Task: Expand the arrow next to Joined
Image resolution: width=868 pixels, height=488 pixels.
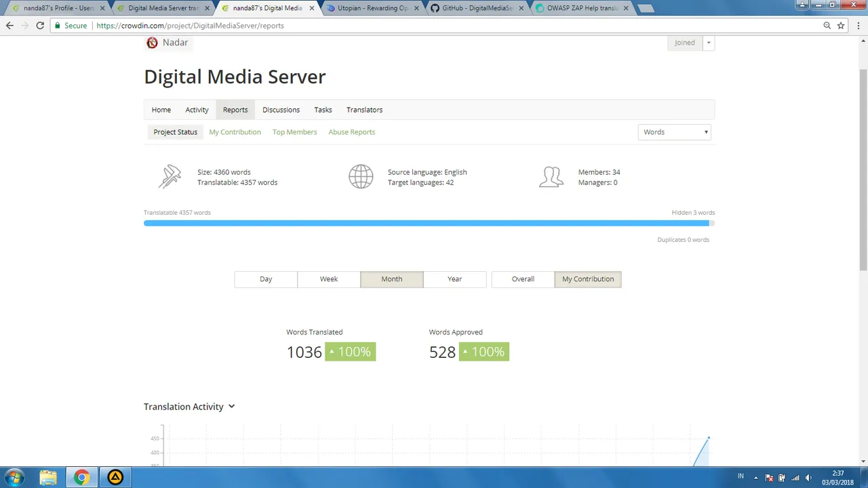Action: click(709, 43)
